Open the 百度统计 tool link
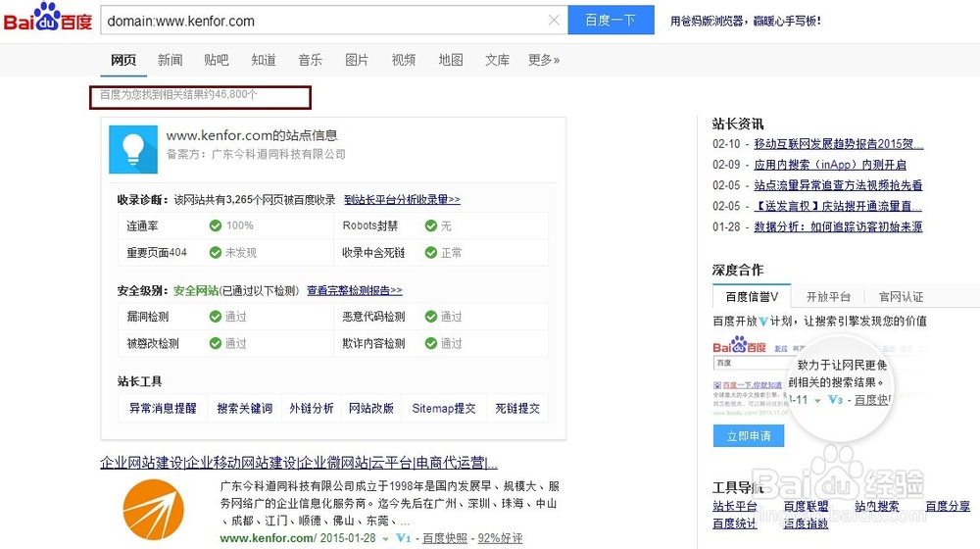 click(x=735, y=524)
